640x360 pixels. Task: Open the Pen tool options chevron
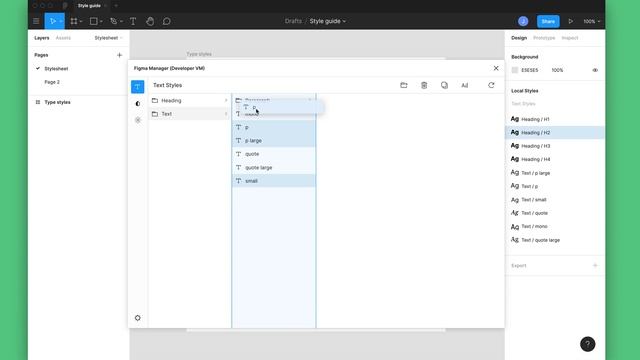[x=121, y=21]
